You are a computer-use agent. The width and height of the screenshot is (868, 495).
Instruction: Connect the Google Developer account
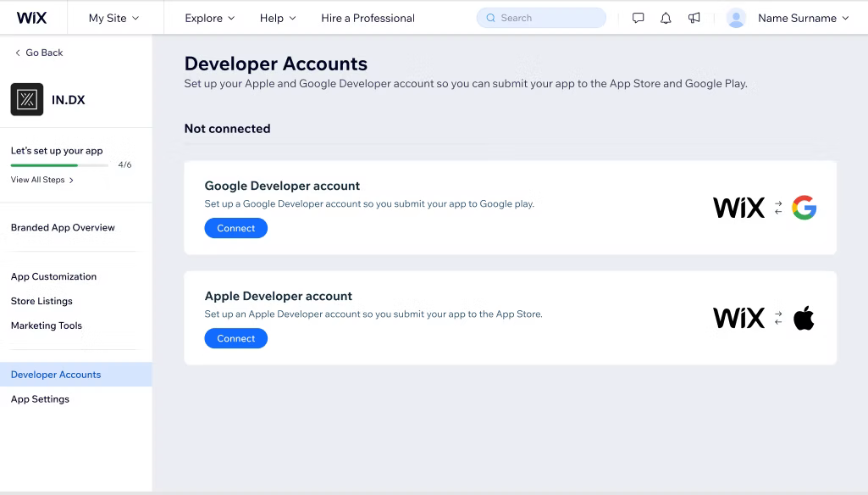tap(235, 228)
